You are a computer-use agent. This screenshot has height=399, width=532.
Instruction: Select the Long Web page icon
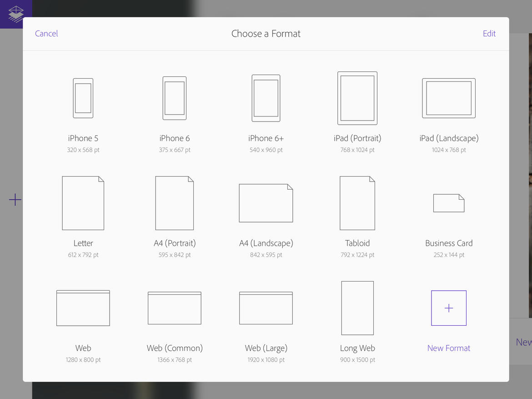pos(357,308)
